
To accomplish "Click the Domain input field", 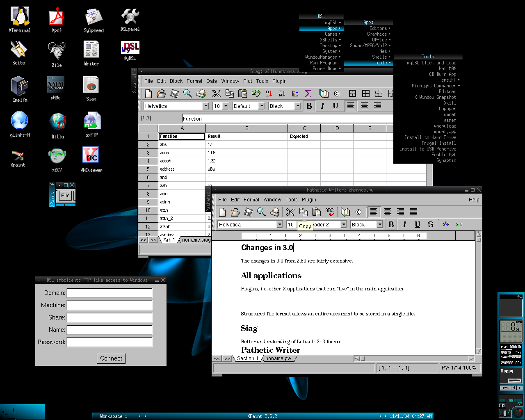I will (x=110, y=293).
